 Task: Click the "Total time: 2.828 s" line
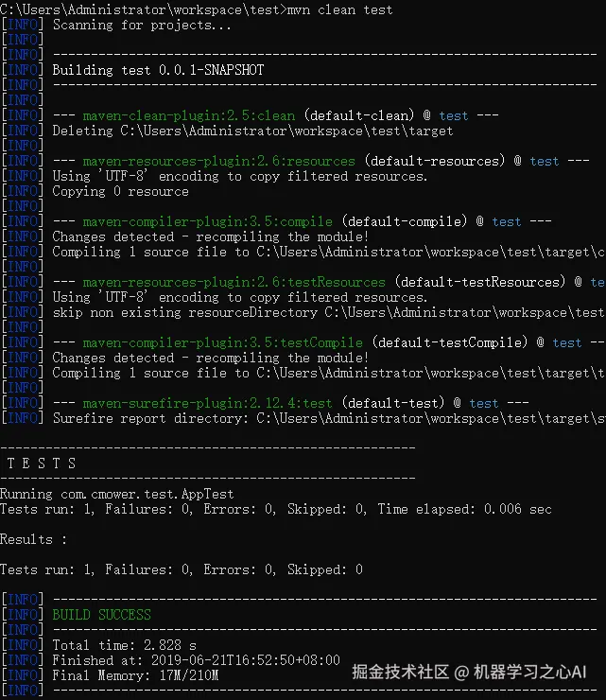pos(124,645)
